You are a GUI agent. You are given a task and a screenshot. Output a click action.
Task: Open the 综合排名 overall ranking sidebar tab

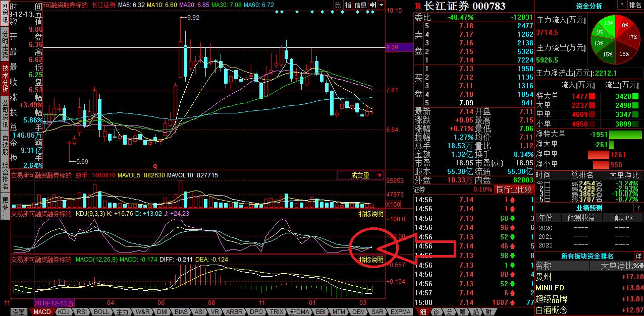coord(5,175)
